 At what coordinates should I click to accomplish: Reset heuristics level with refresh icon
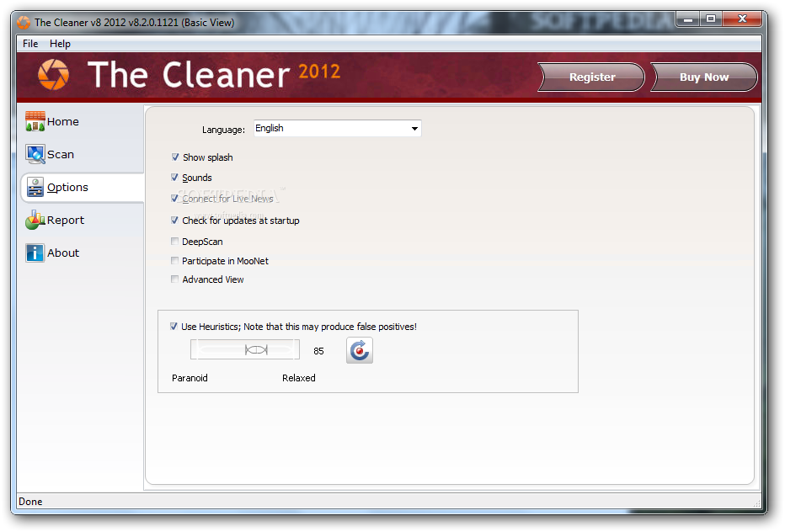click(x=360, y=350)
